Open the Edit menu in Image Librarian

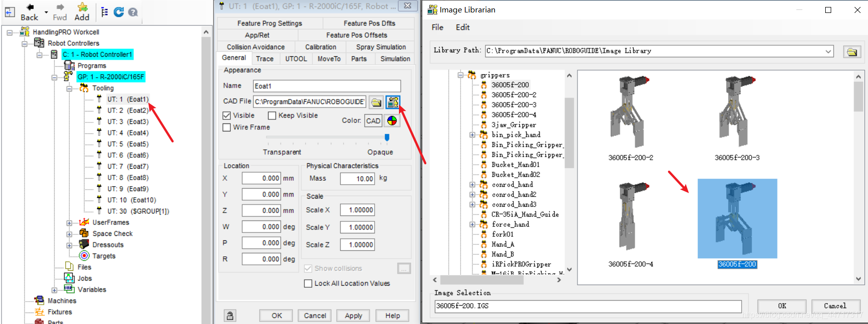click(x=463, y=27)
